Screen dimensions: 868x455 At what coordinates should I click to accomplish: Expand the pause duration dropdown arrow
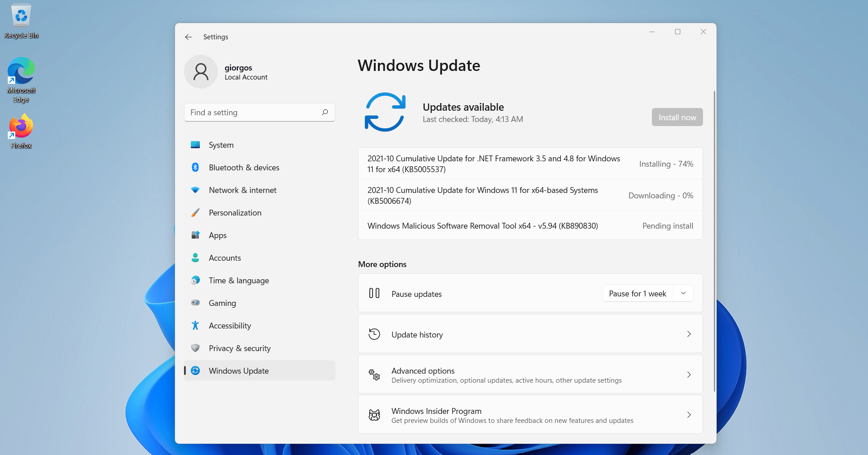pyautogui.click(x=684, y=294)
